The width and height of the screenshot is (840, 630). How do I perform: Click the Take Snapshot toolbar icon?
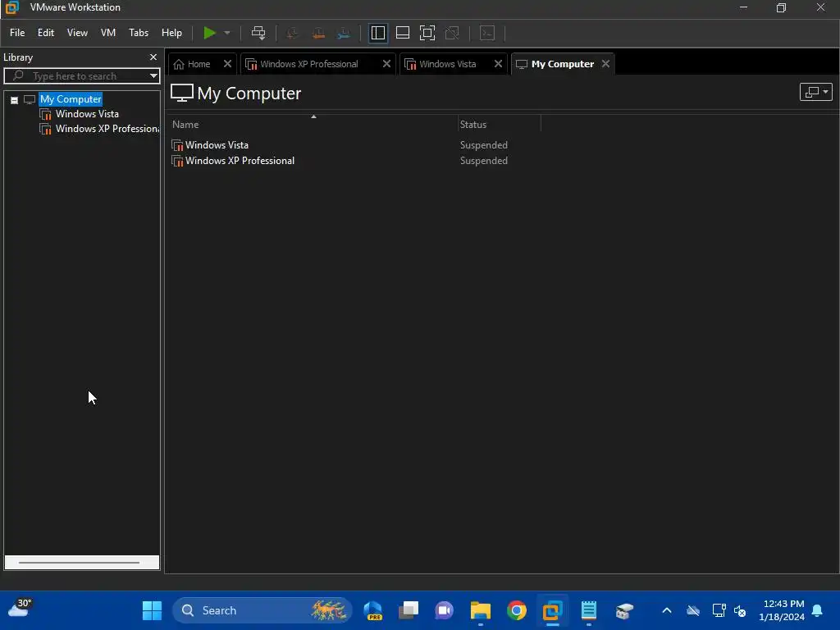pyautogui.click(x=293, y=33)
